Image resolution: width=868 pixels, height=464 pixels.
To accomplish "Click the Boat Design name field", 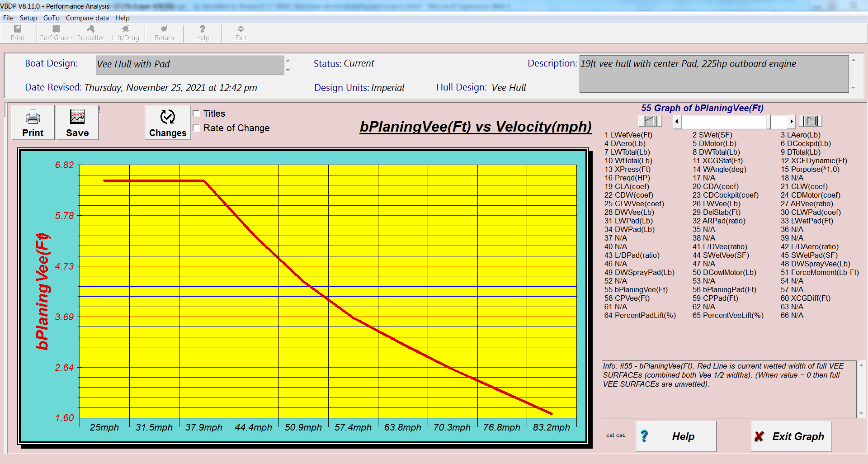I will 189,65.
